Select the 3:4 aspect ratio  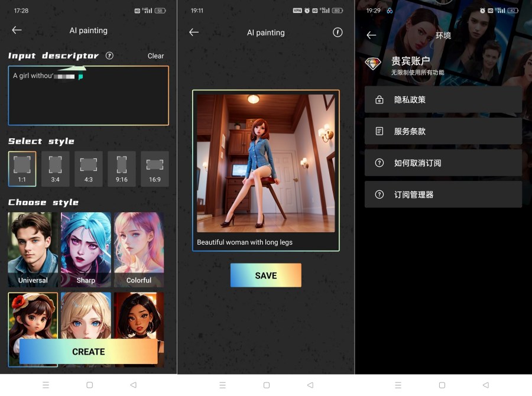[55, 168]
